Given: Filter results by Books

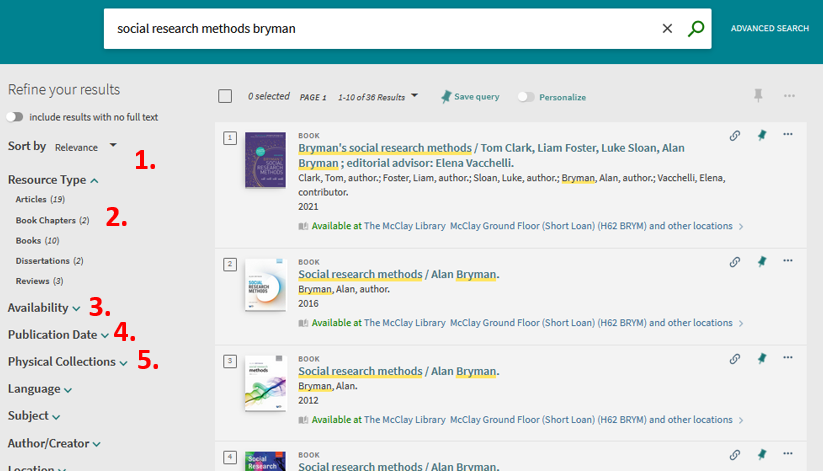Looking at the screenshot, I should tap(29, 241).
